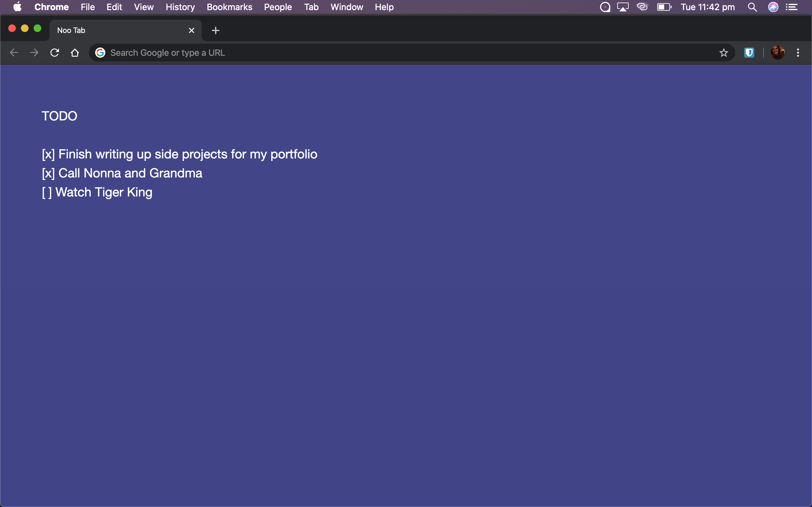This screenshot has width=812, height=507.
Task: Click the Google search address bar
Action: point(403,53)
